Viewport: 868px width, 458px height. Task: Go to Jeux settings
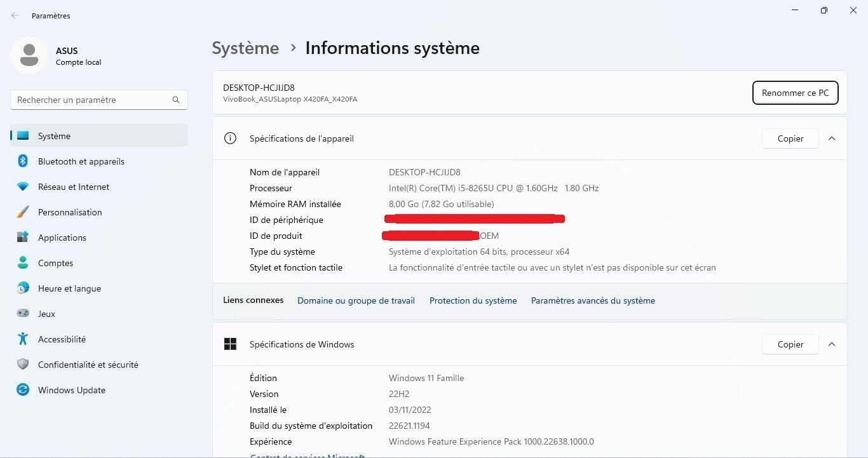pos(99,314)
